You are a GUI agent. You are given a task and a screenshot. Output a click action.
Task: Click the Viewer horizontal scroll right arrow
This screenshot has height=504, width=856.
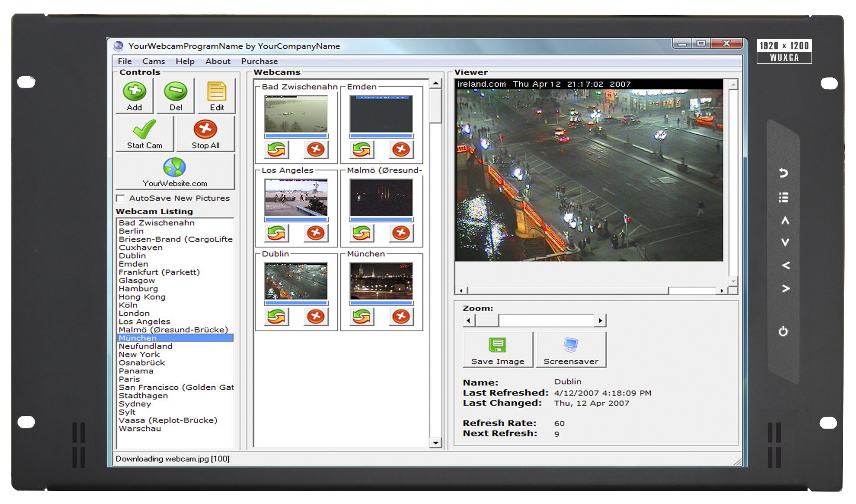tap(722, 290)
